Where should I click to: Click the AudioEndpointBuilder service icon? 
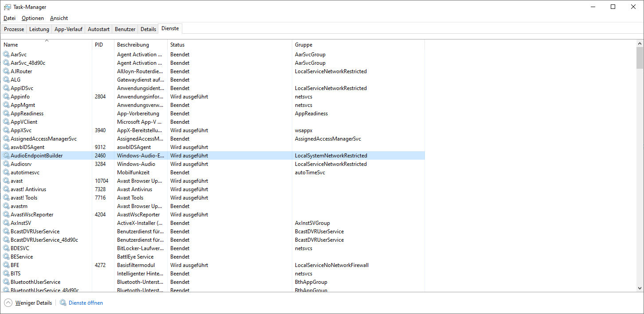pos(6,156)
